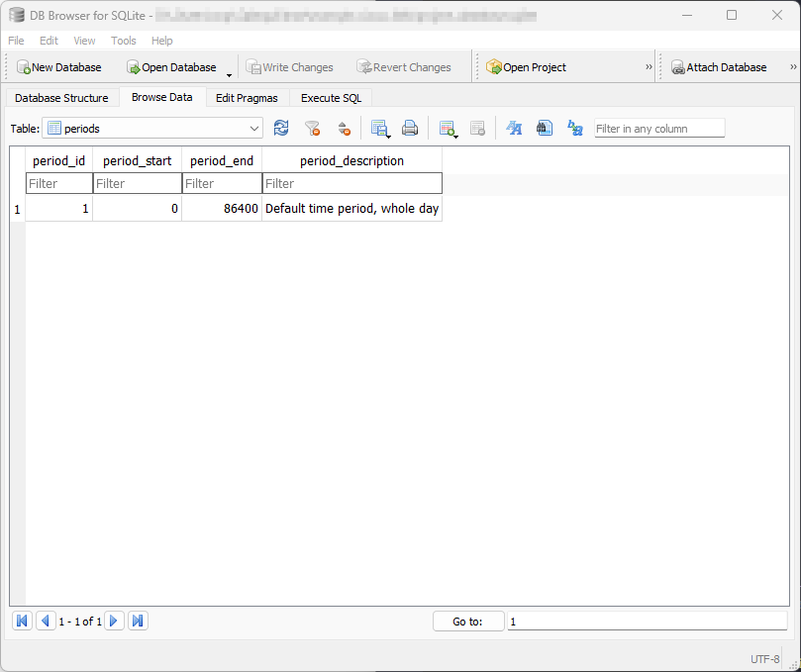The height and width of the screenshot is (672, 801).
Task: Click the clear sorting icon
Action: [x=344, y=129]
